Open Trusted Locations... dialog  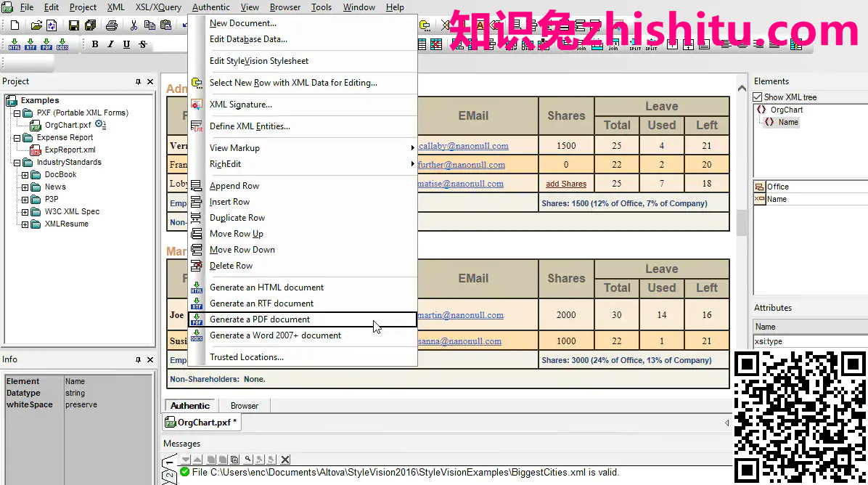point(302,357)
